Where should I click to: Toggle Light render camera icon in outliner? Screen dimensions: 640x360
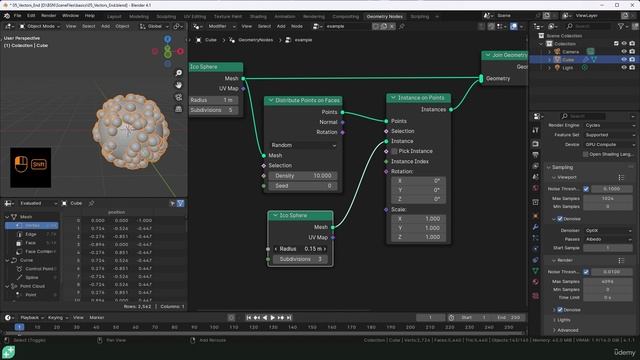tap(632, 68)
